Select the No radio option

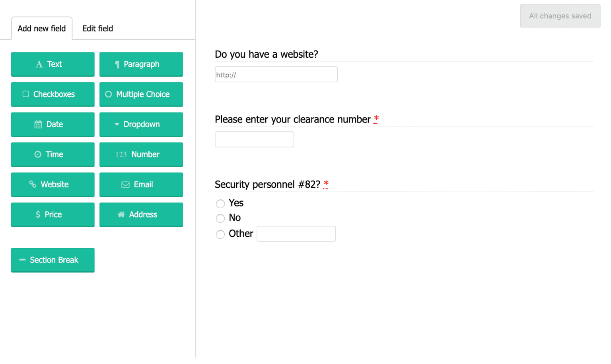tap(220, 218)
